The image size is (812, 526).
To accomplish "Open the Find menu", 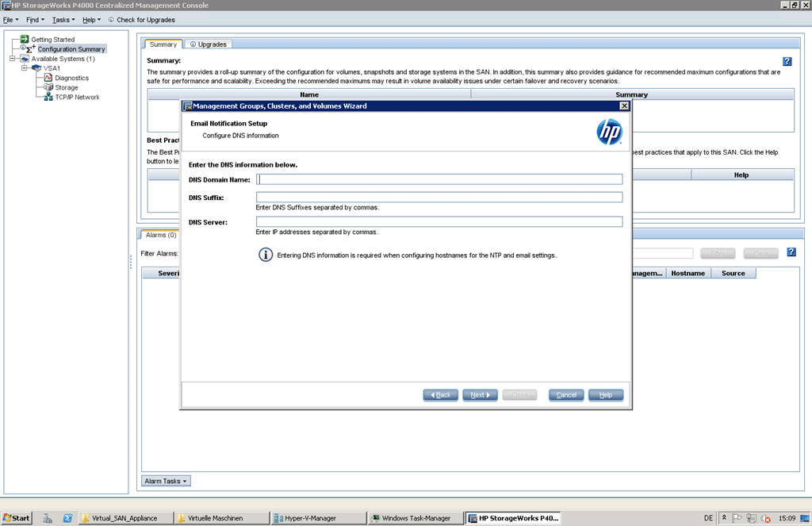I will tap(35, 20).
